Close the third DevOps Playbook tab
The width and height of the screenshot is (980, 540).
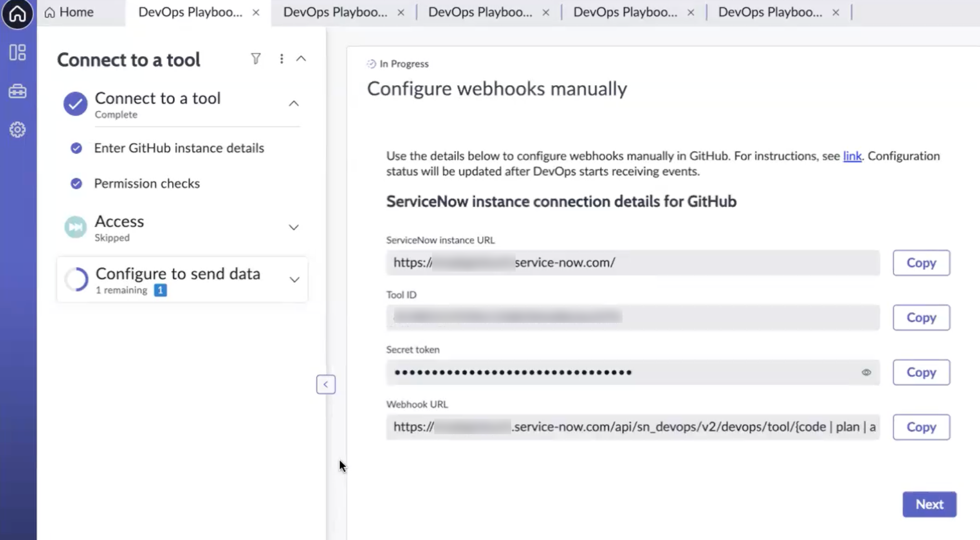click(546, 12)
